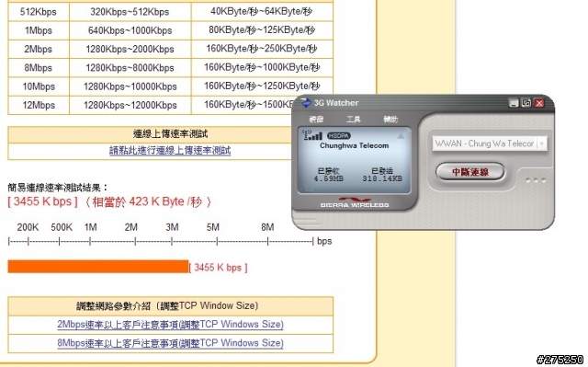Click the 320Kbps~512Kbps cell
The height and width of the screenshot is (367, 588).
point(130,12)
